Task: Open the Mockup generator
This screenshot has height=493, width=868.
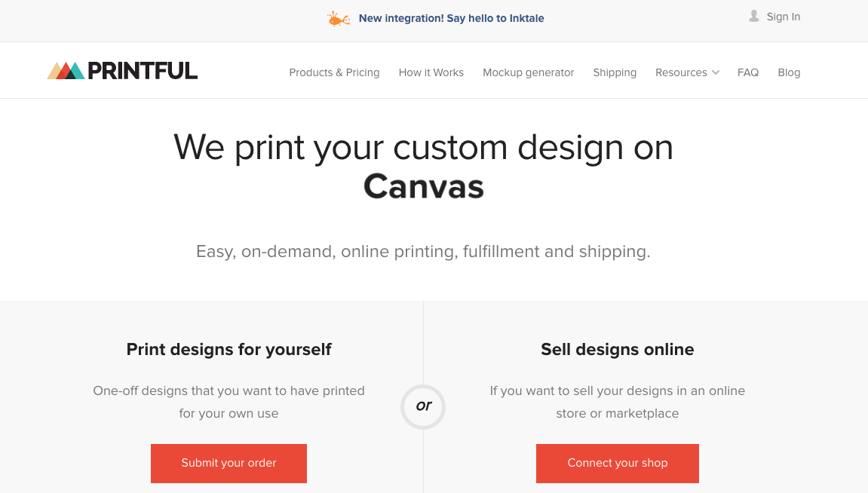Action: coord(528,72)
